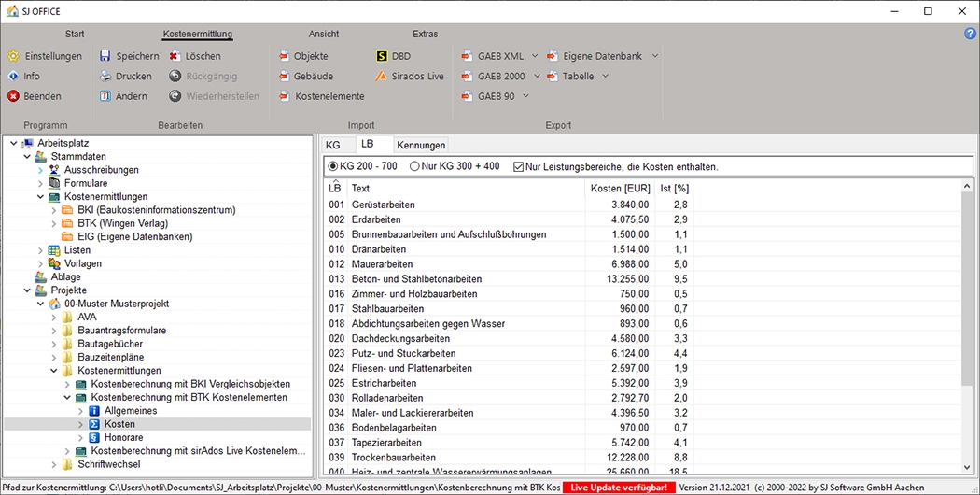Image resolution: width=980 pixels, height=495 pixels.
Task: Import Objekte via its icon
Action: pyautogui.click(x=285, y=56)
